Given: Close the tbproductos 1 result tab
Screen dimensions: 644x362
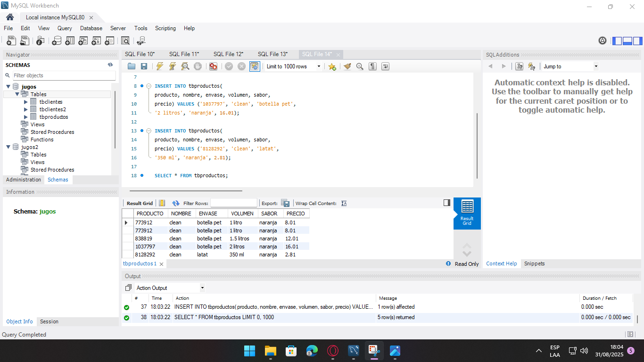Looking at the screenshot, I should [161, 264].
